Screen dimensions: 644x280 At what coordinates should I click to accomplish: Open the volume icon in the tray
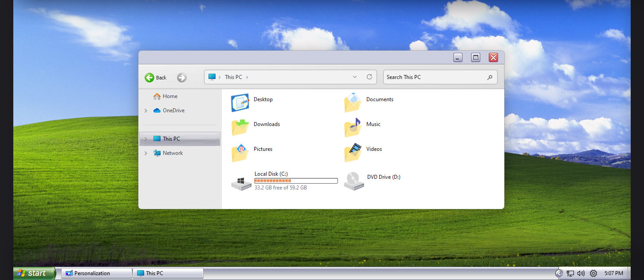click(581, 273)
